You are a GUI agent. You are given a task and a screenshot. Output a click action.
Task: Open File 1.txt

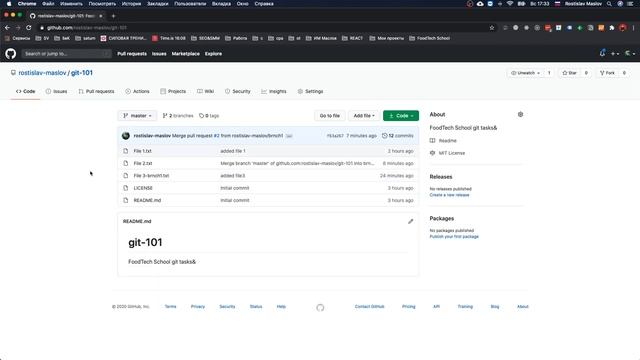pos(142,151)
